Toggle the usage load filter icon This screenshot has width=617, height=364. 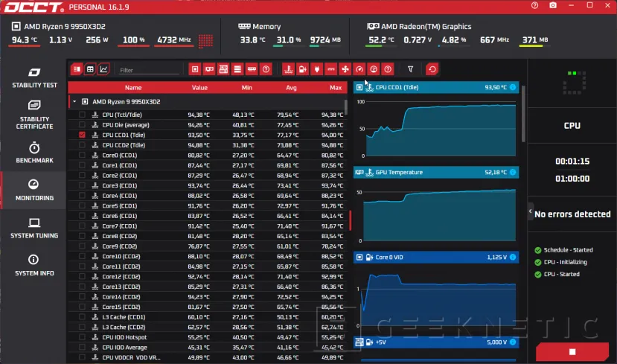pos(374,69)
